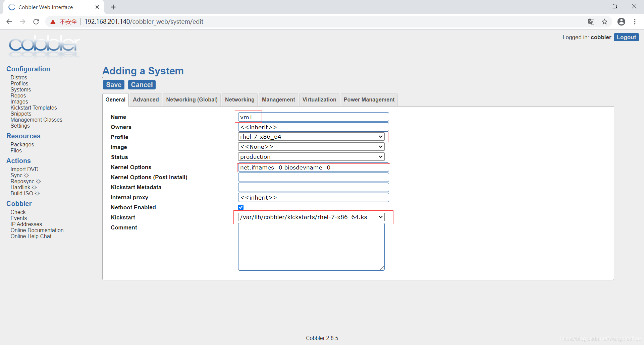
Task: Open Repos in the sidebar
Action: (x=18, y=96)
